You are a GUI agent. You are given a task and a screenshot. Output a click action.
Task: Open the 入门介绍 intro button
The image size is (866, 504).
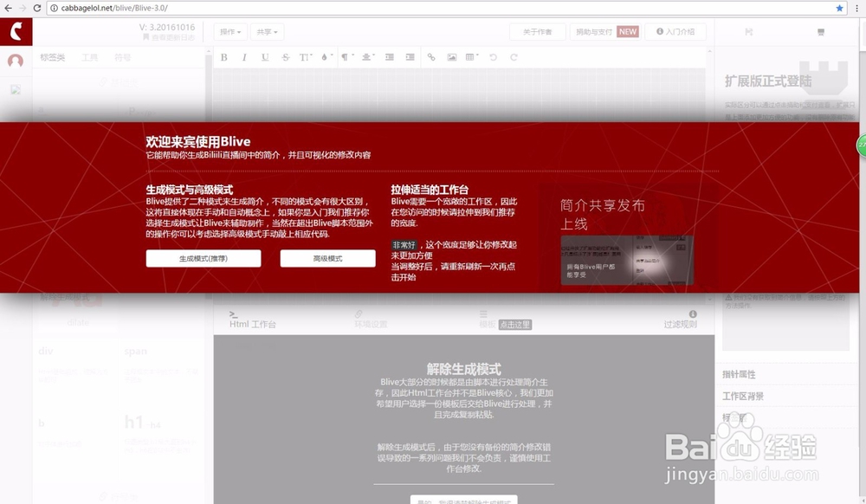click(x=675, y=32)
